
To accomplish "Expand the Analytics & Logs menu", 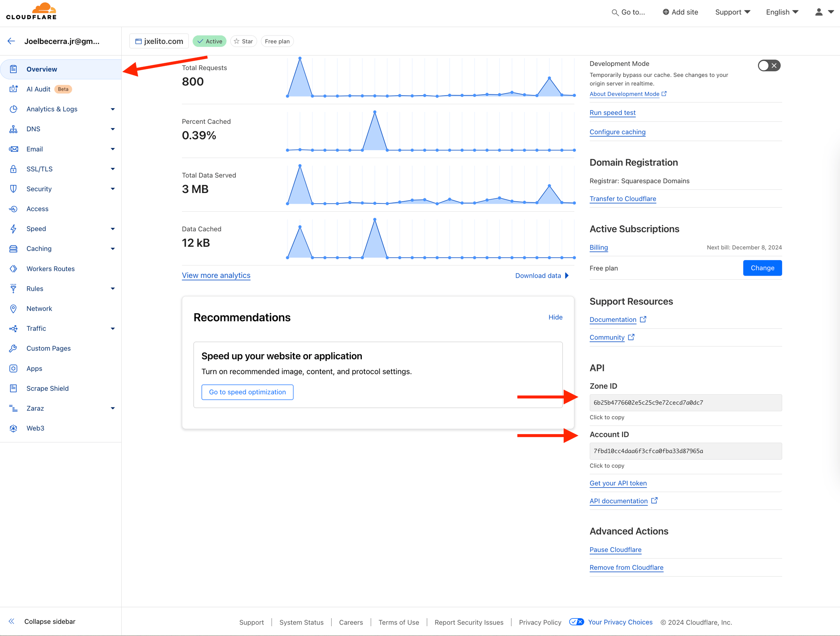I will [113, 109].
